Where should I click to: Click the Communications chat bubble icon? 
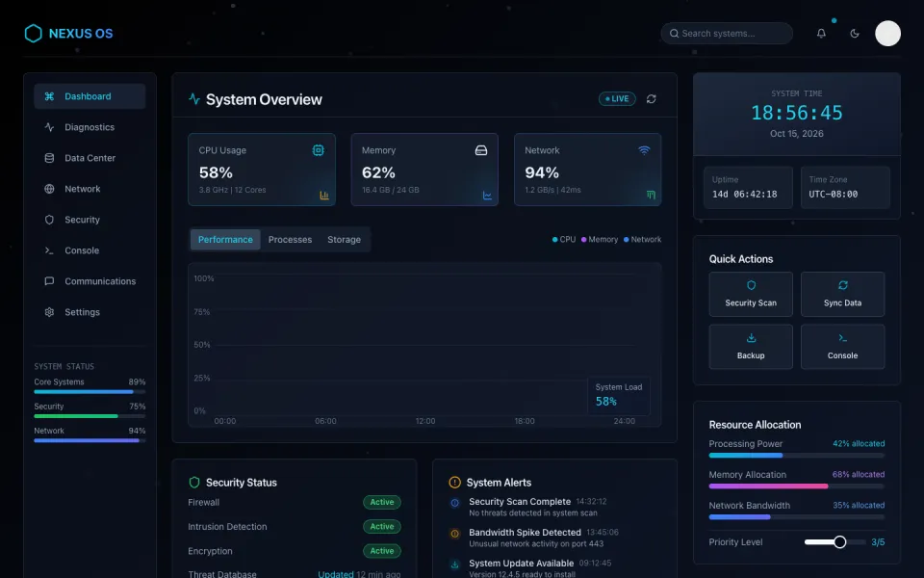[x=49, y=281]
